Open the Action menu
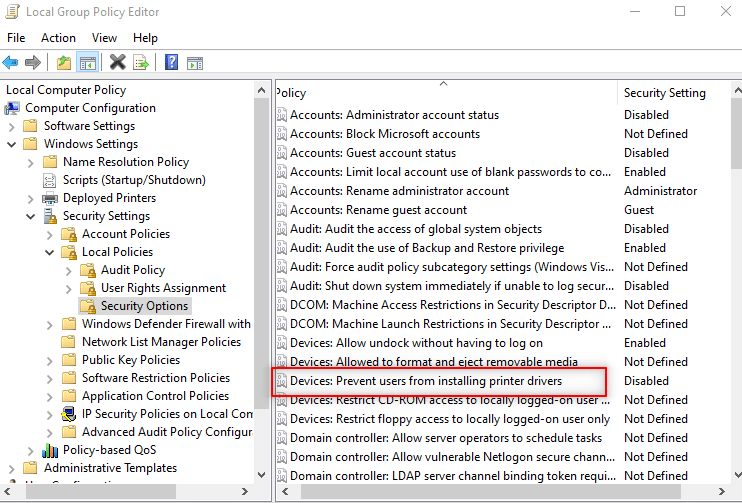The image size is (742, 503). click(58, 38)
